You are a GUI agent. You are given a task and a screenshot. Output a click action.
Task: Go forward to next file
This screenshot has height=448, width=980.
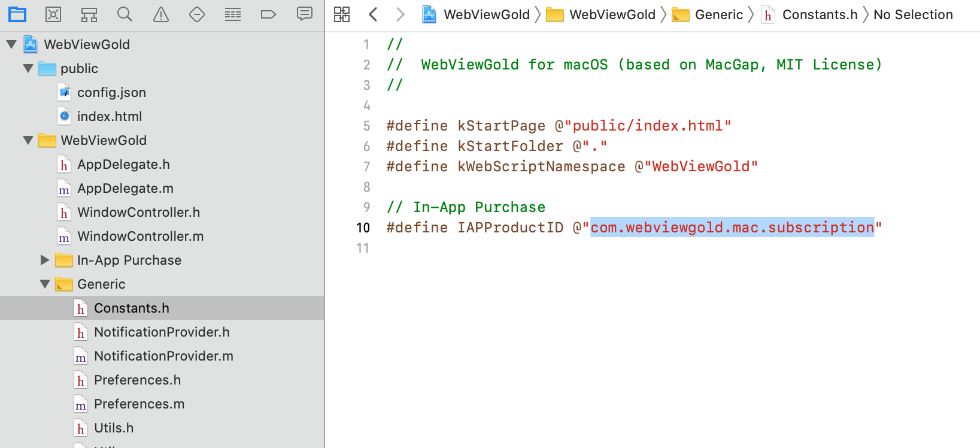coord(401,14)
